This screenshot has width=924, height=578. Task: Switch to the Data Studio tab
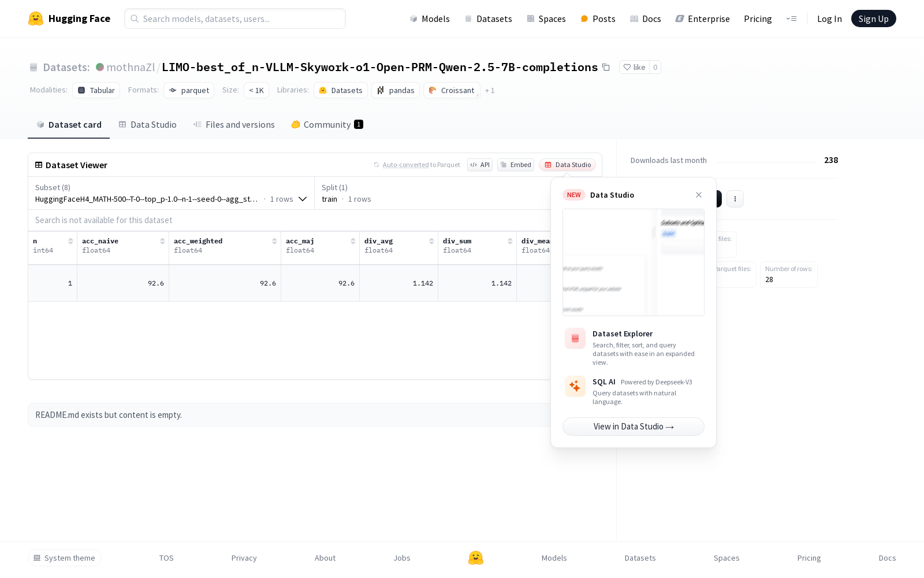pos(148,124)
